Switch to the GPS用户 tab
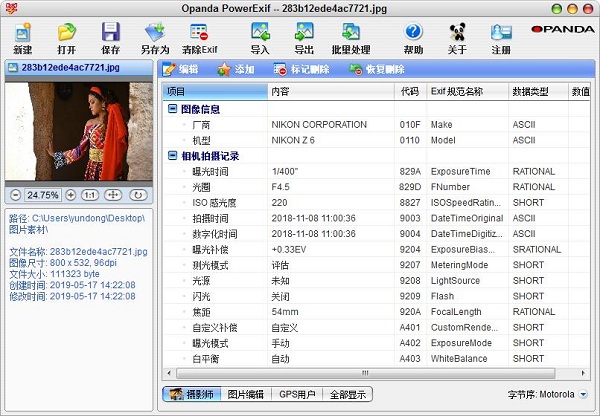The image size is (600, 416). [298, 395]
